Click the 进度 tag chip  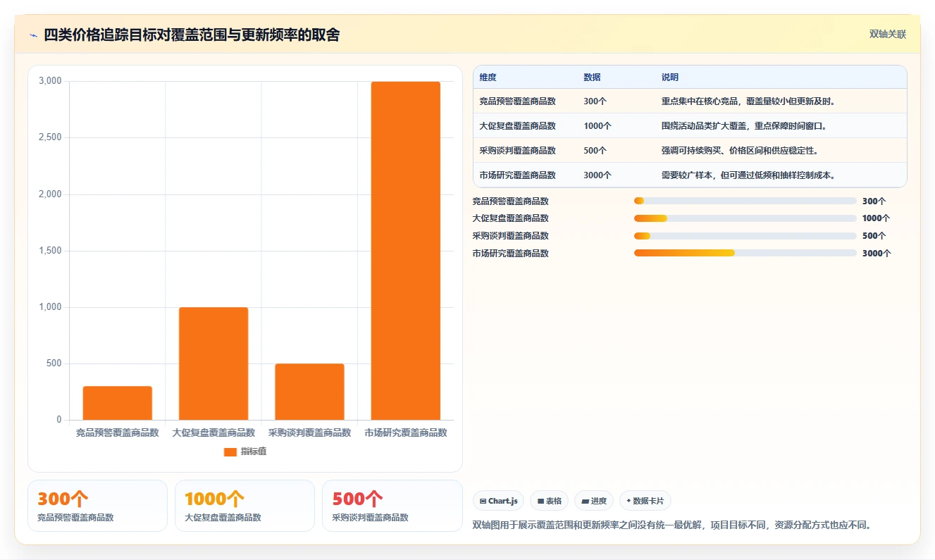click(x=594, y=501)
